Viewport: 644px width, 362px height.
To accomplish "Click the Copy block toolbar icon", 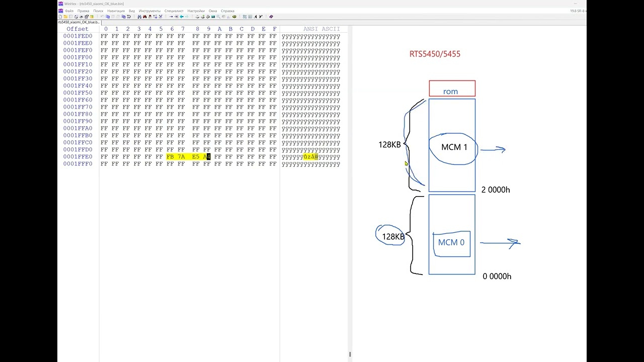I will click(108, 16).
